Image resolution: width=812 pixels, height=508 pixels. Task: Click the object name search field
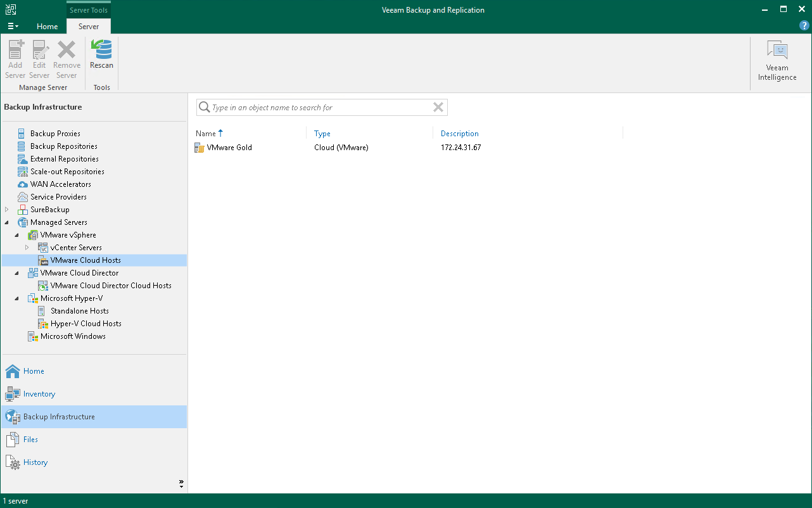(322, 108)
